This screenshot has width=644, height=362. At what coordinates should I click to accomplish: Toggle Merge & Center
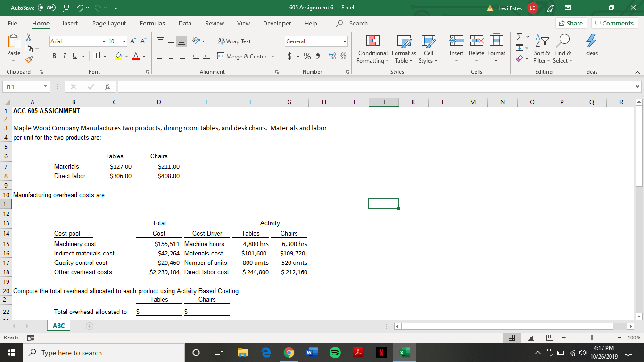tap(242, 57)
